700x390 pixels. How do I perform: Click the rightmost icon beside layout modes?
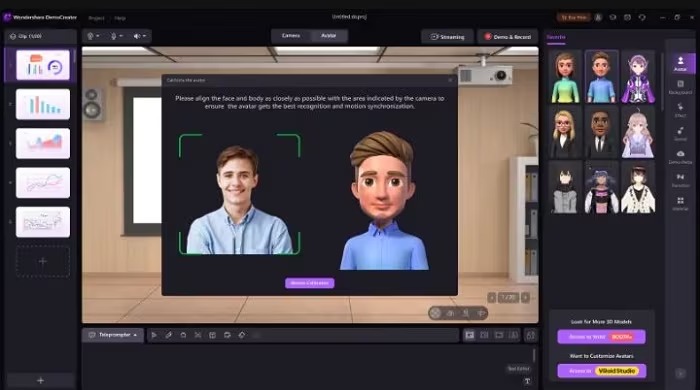click(530, 335)
